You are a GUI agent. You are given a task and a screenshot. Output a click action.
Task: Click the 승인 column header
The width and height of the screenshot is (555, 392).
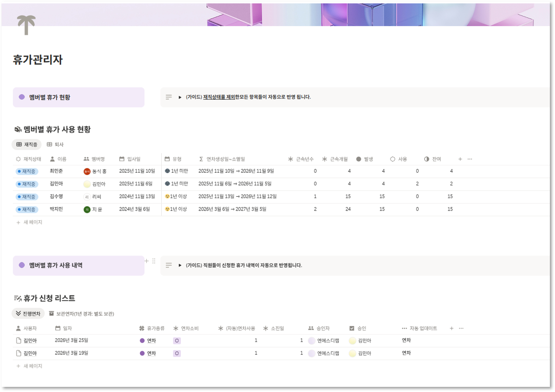[x=358, y=329]
